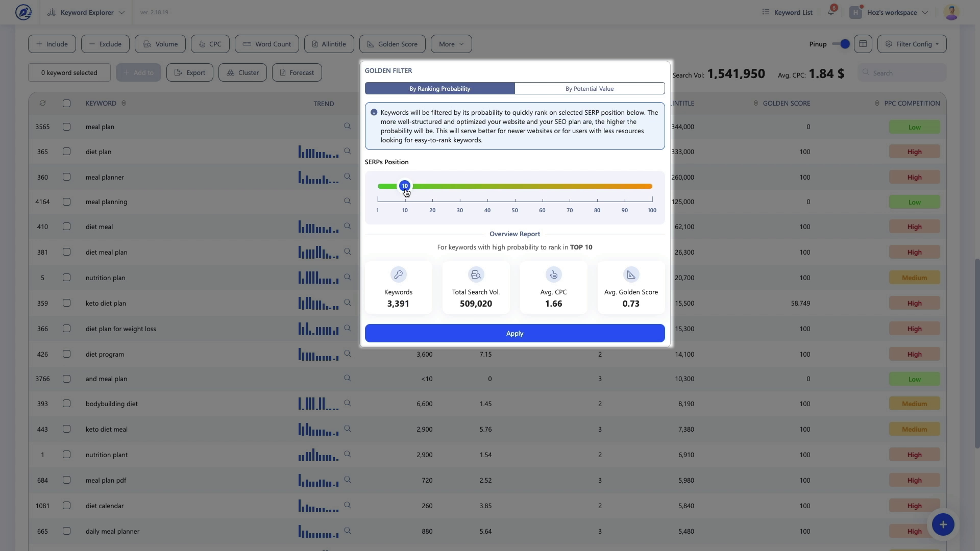Screen dimensions: 980x551
Task: Click the Export button
Action: click(x=190, y=72)
